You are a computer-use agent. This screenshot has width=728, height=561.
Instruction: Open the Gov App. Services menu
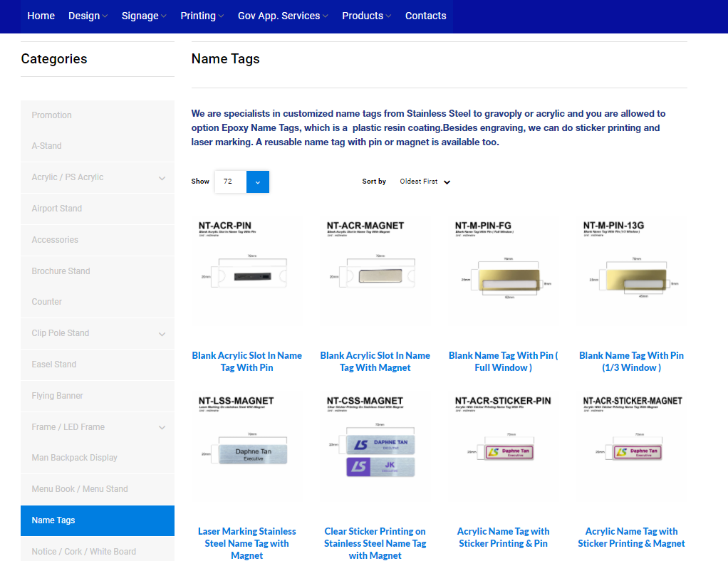(283, 16)
